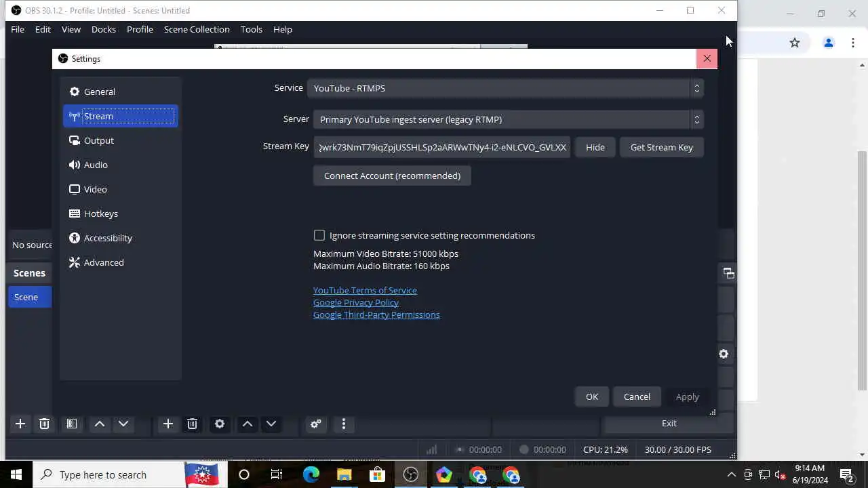
Task: Click Get Stream Key button
Action: coord(662,147)
